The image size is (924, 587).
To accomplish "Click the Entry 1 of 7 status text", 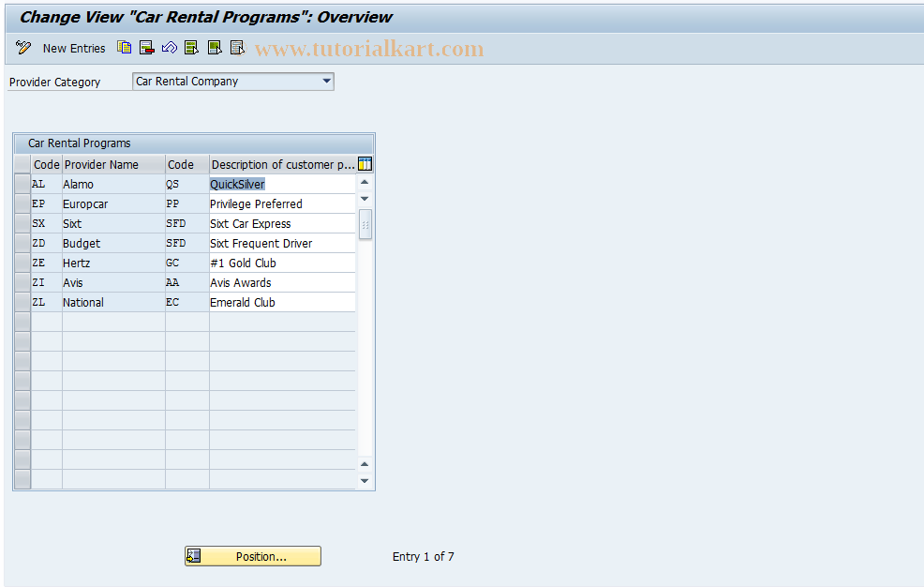I will 423,556.
